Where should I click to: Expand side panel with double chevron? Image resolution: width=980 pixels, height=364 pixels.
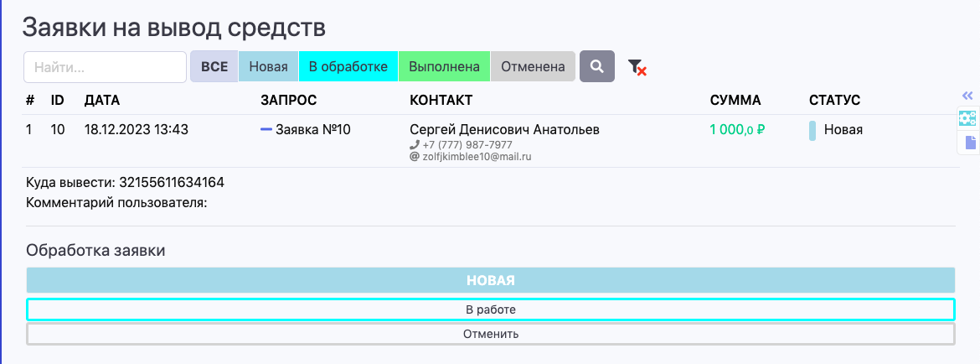point(967,96)
